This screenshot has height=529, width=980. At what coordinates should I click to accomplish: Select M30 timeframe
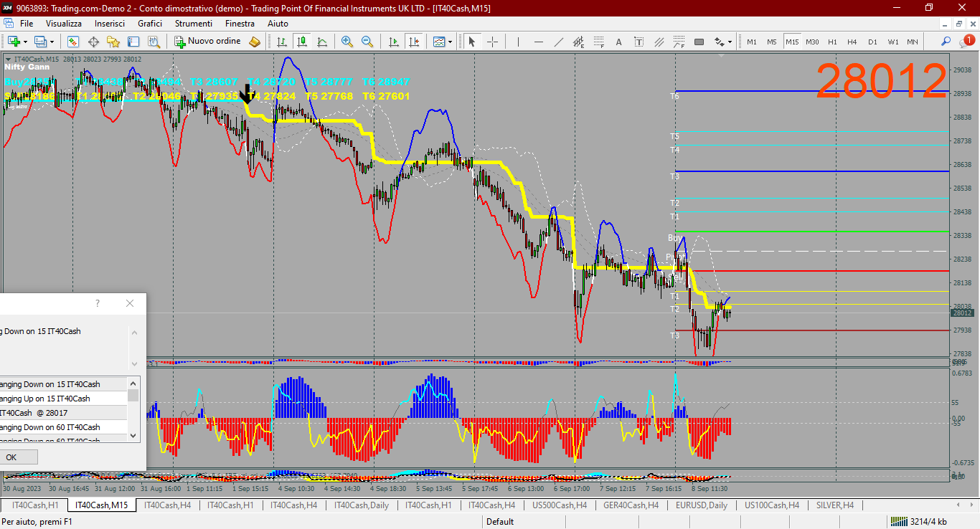click(812, 42)
